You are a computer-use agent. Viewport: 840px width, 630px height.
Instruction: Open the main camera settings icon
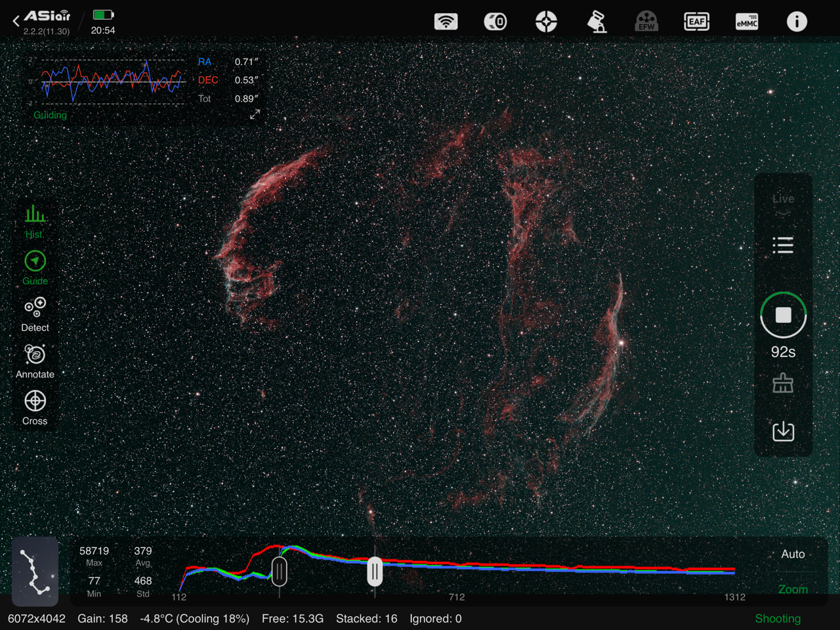pyautogui.click(x=495, y=22)
